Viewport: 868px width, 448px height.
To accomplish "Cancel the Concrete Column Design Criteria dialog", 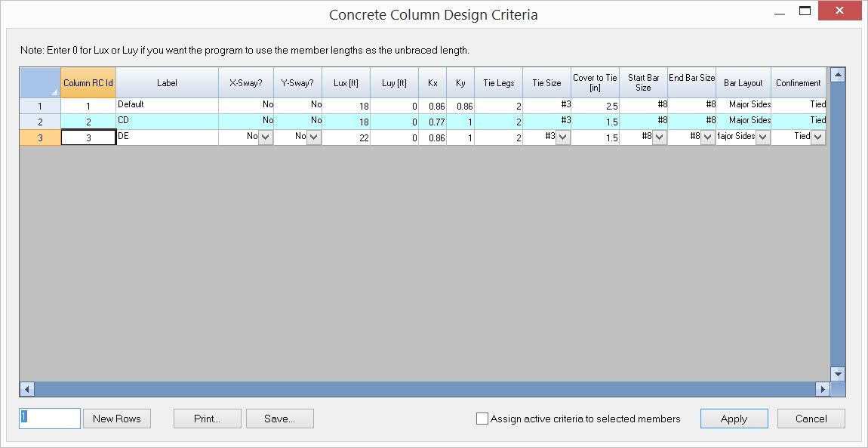I will pos(811,418).
